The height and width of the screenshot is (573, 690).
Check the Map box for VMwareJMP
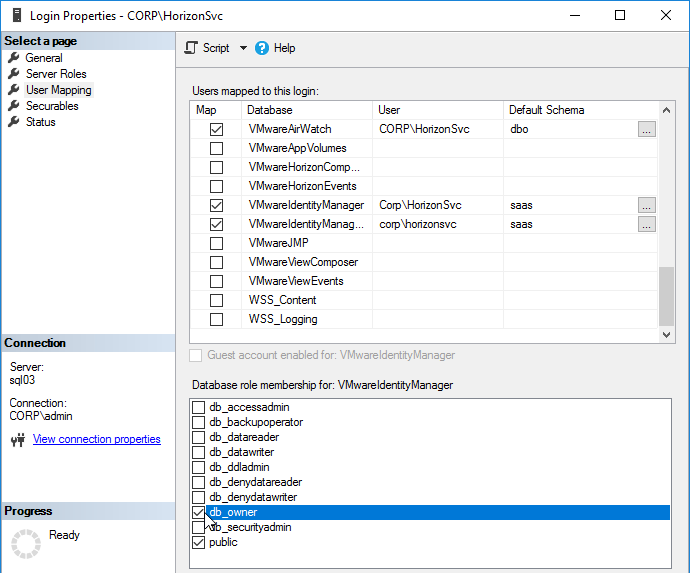coord(216,243)
